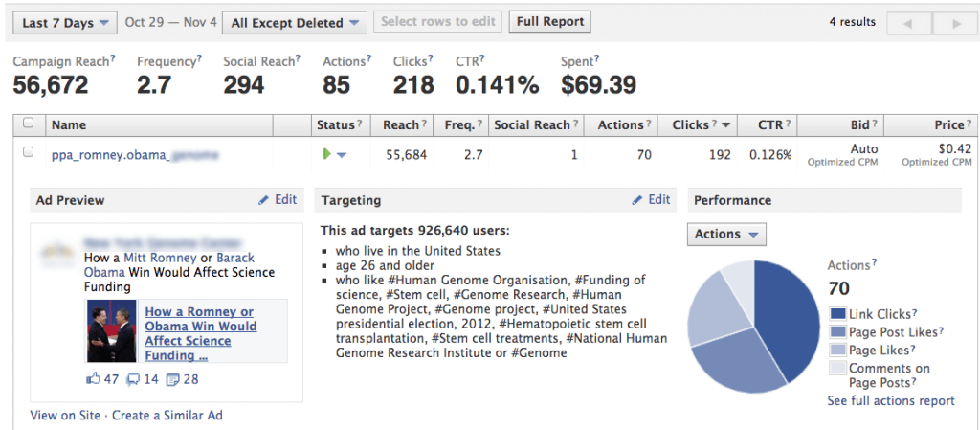This screenshot has width=980, height=430.
Task: Click help question mark next to Frequency summary
Action: (199, 58)
